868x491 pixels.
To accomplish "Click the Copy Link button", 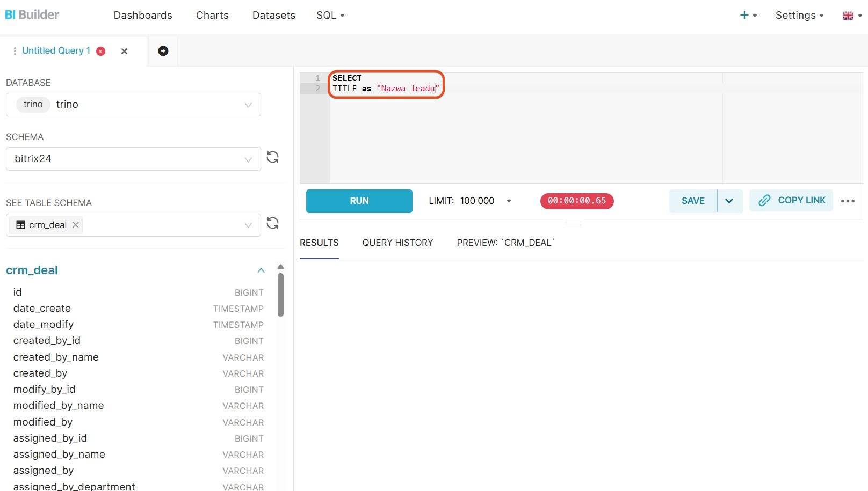I will pos(791,200).
